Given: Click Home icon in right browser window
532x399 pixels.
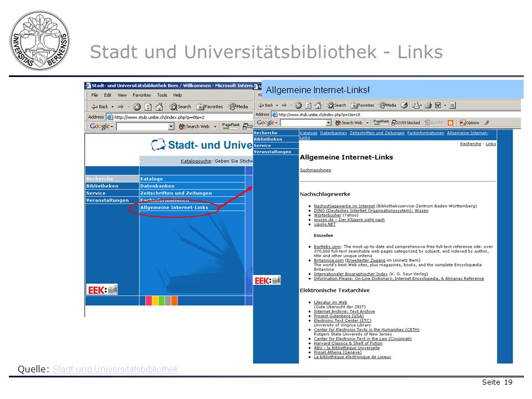Looking at the screenshot, I should point(318,105).
